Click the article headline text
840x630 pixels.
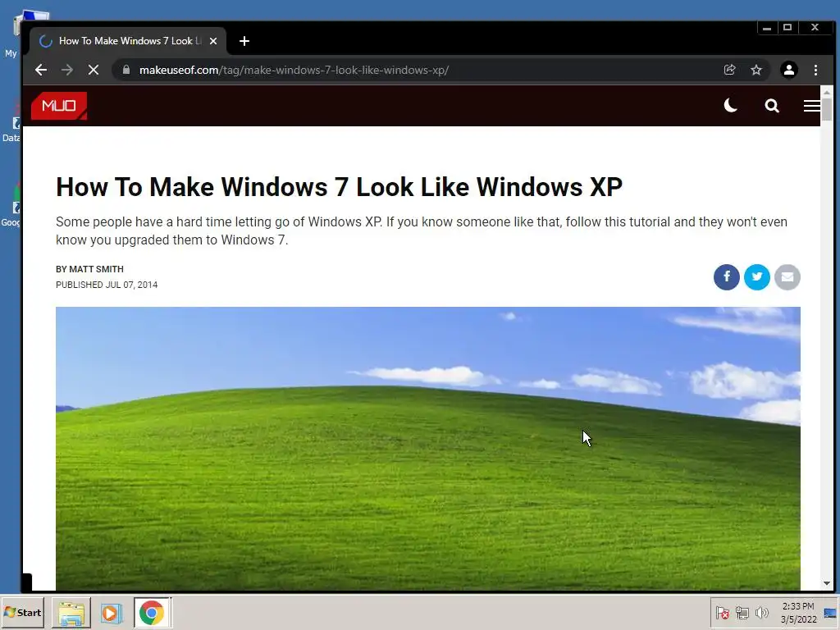[x=339, y=187]
